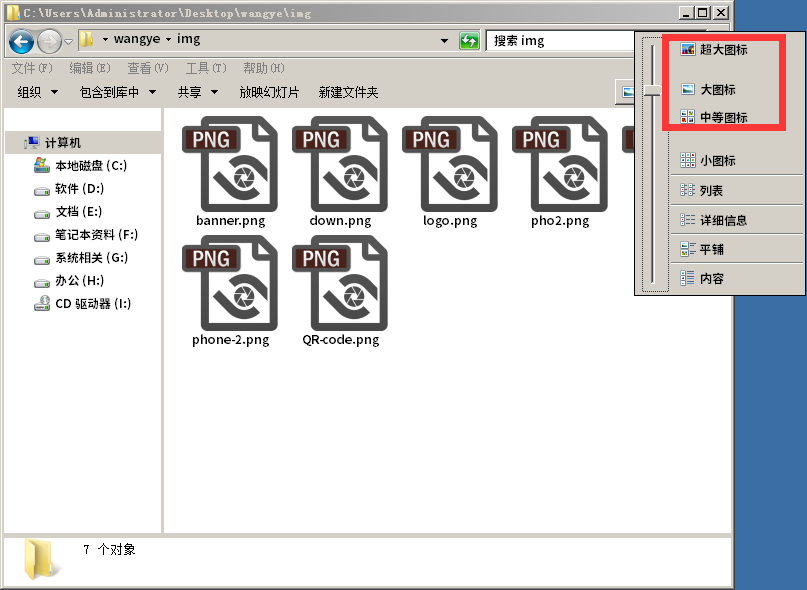The image size is (807, 590).
Task: Open the 工具(T) menu
Action: coord(206,68)
